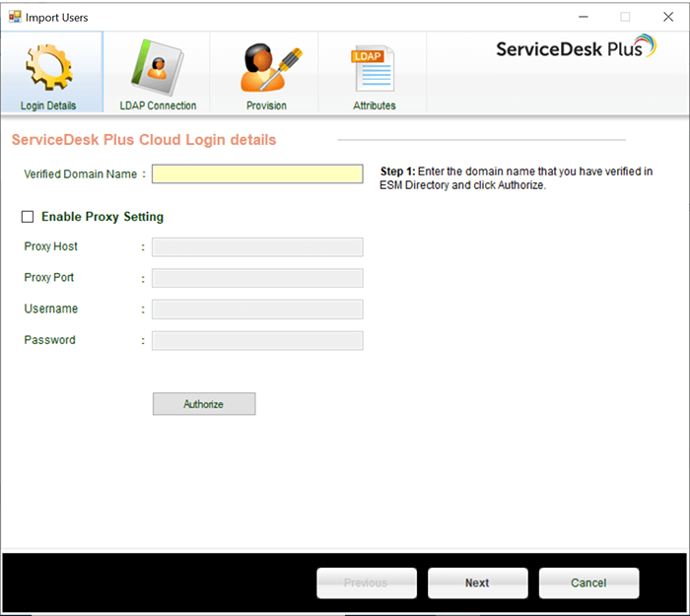Click the LDAP Connection address book icon
This screenshot has height=616, width=690.
pos(158,67)
